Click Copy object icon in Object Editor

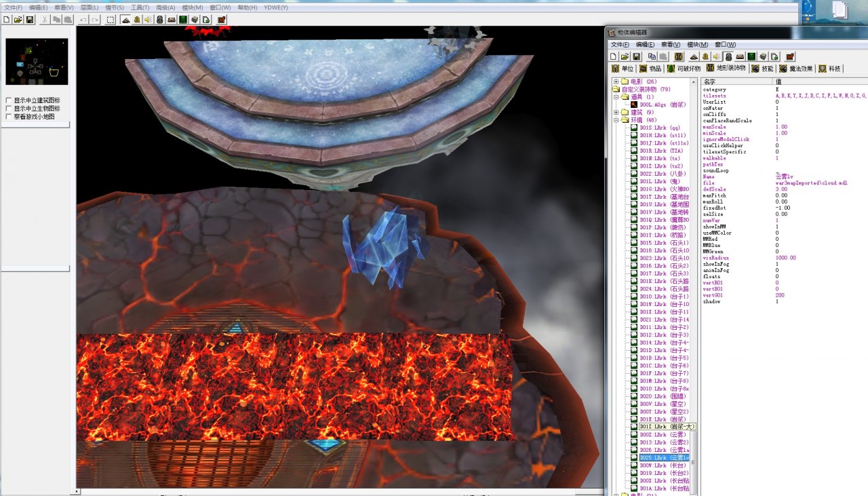point(652,56)
